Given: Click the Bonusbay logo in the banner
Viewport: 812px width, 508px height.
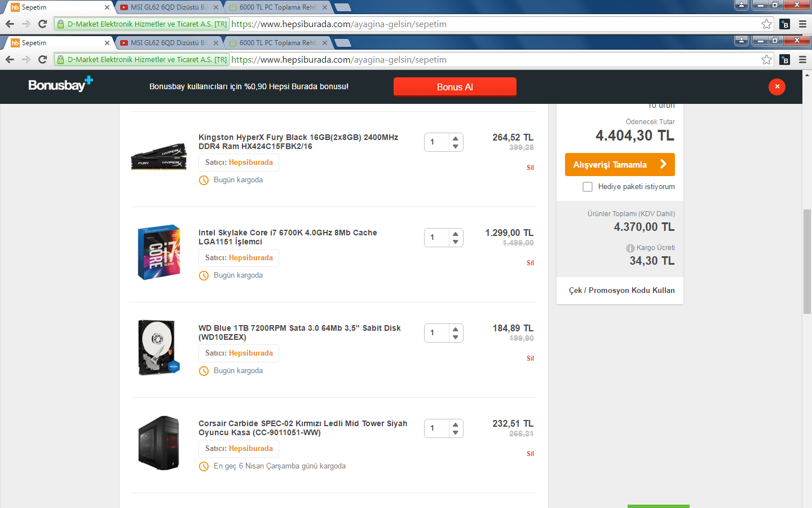Looking at the screenshot, I should tap(60, 85).
